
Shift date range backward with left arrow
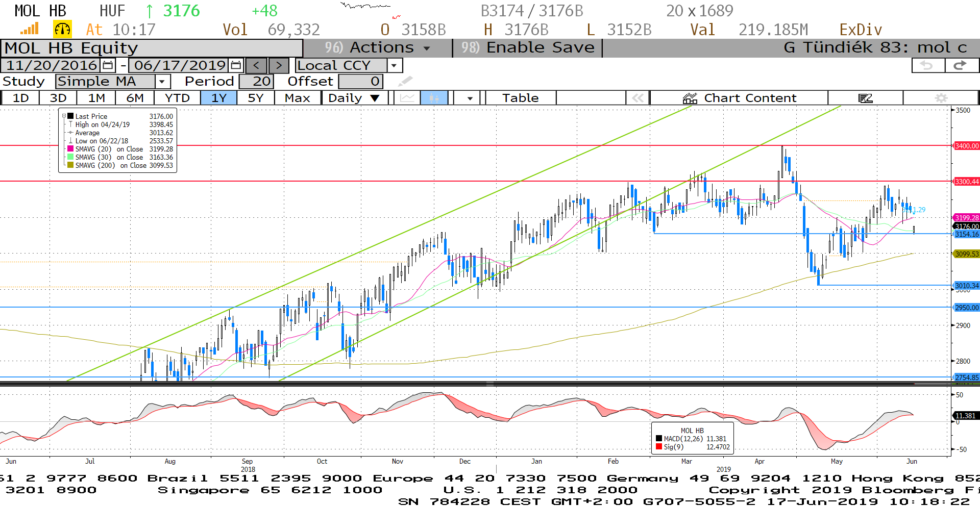tap(256, 65)
